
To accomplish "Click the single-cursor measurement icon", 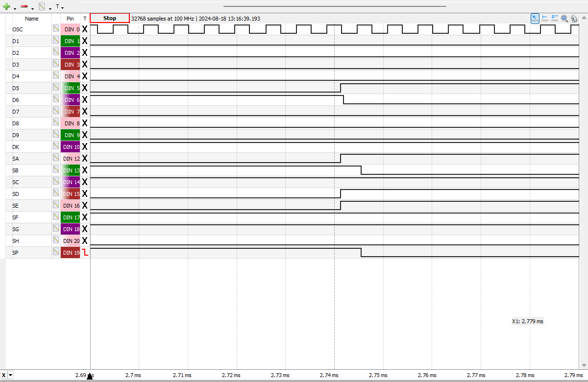I will pos(545,18).
